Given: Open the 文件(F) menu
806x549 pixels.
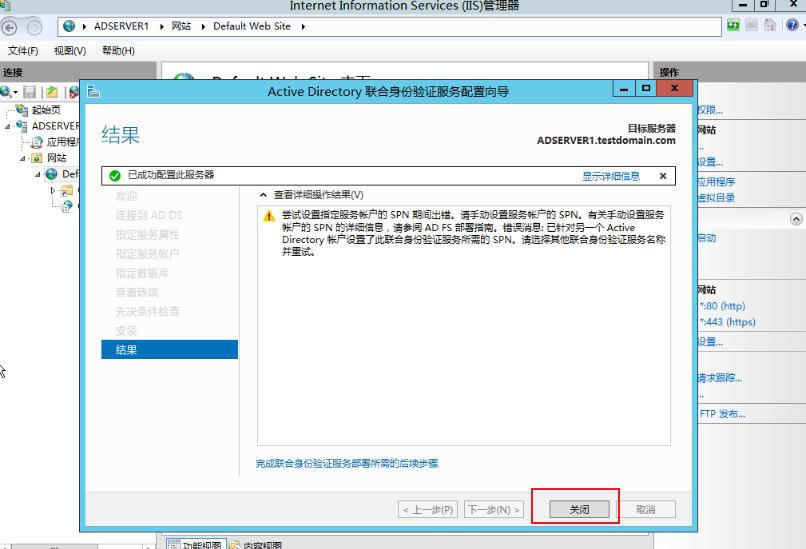Looking at the screenshot, I should (x=23, y=51).
